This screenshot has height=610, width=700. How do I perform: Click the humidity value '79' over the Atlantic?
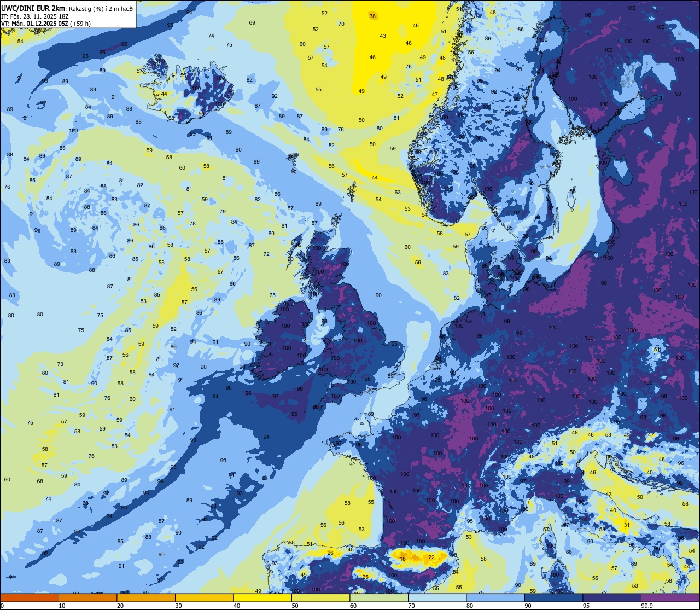point(223,212)
